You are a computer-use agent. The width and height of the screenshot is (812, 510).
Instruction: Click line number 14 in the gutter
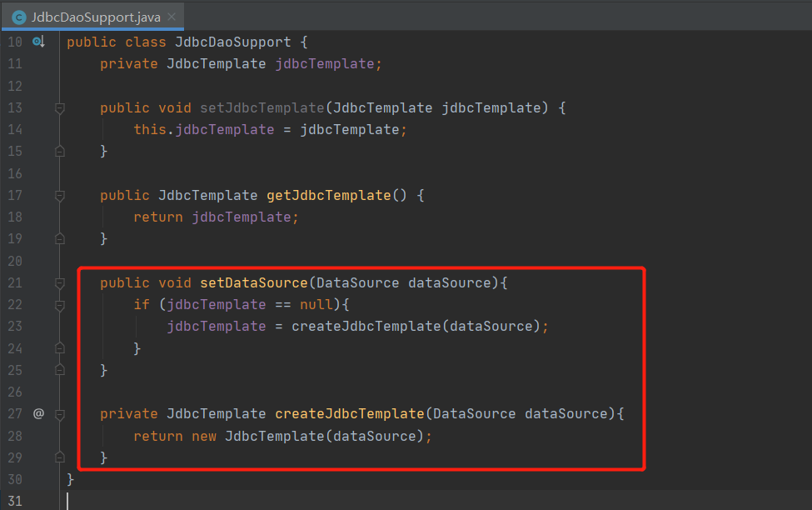15,129
